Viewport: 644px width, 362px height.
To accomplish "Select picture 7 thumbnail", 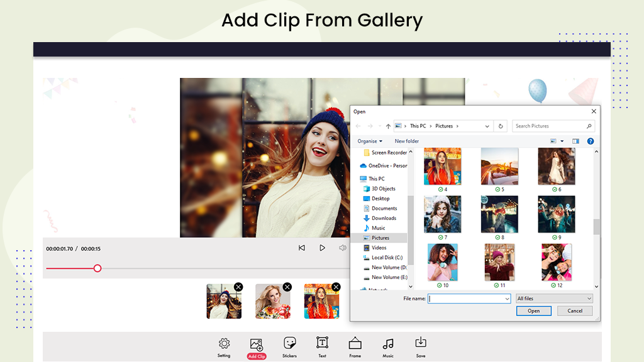I will point(442,214).
